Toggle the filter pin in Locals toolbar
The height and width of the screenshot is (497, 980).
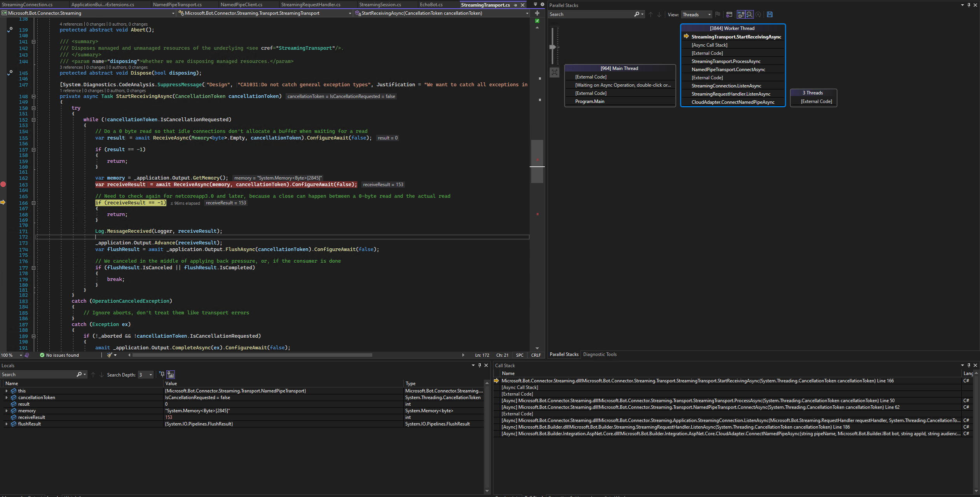161,374
